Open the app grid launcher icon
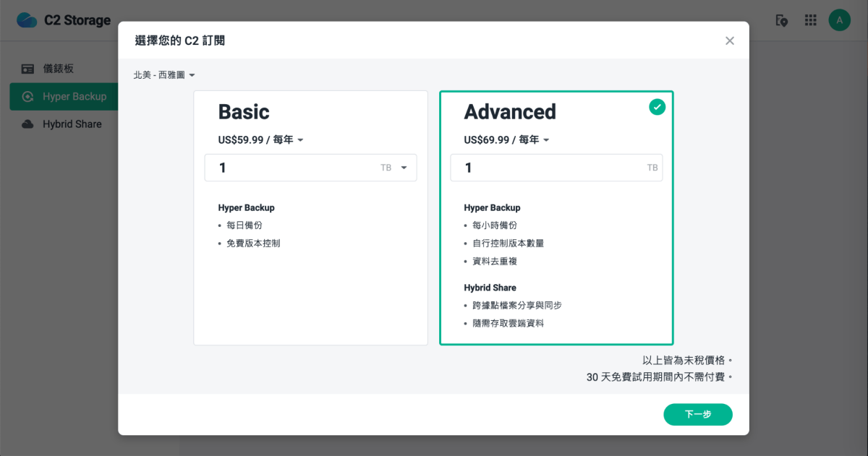 pos(811,20)
